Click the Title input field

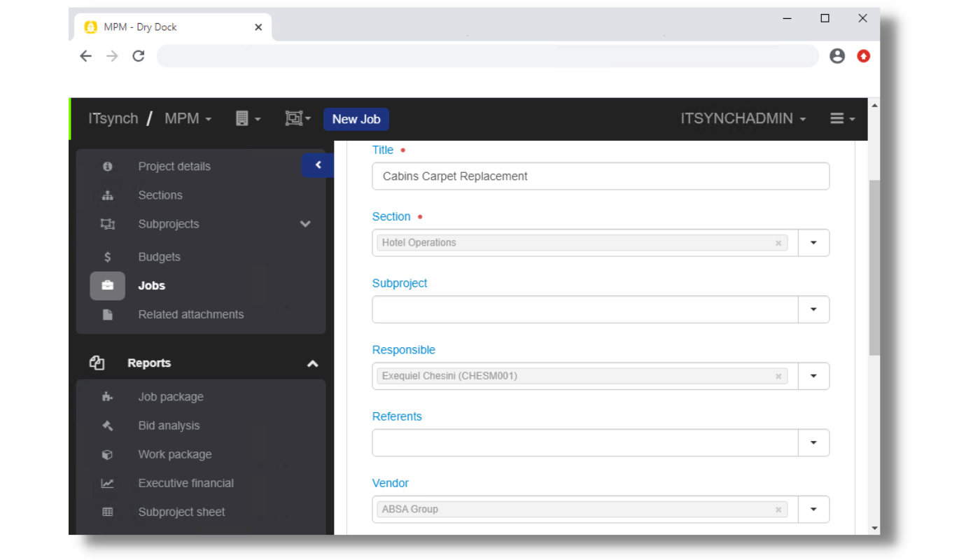click(600, 176)
